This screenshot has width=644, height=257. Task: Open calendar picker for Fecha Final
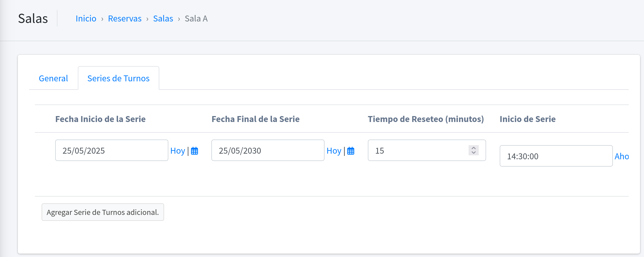[351, 151]
